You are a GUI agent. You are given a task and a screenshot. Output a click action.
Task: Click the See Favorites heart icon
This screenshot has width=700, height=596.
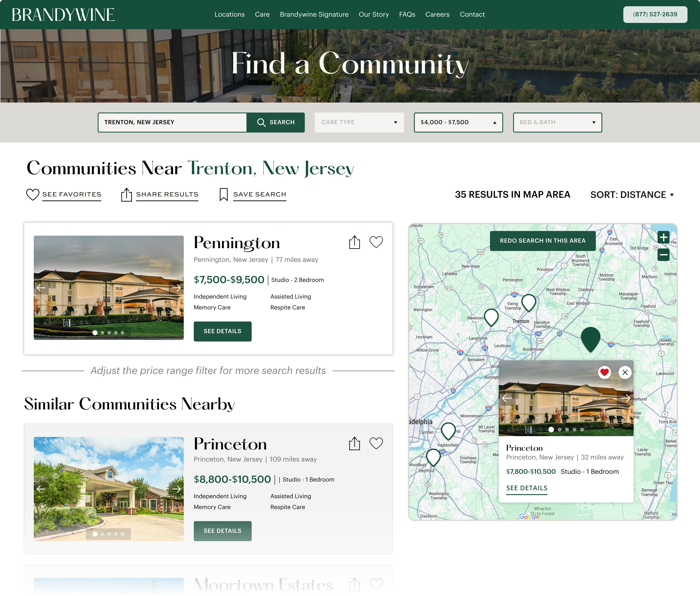point(33,194)
